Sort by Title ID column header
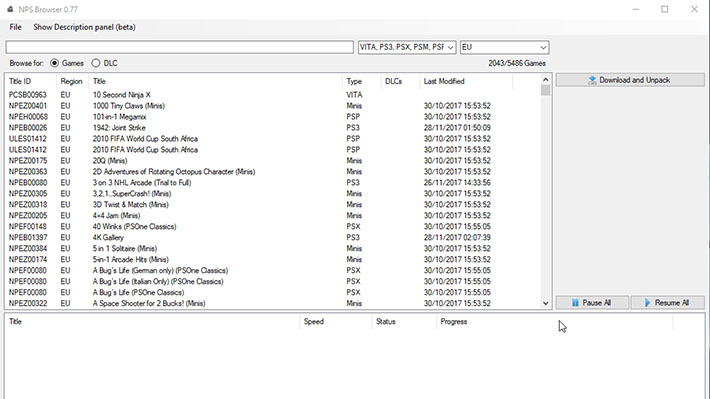 tap(31, 82)
